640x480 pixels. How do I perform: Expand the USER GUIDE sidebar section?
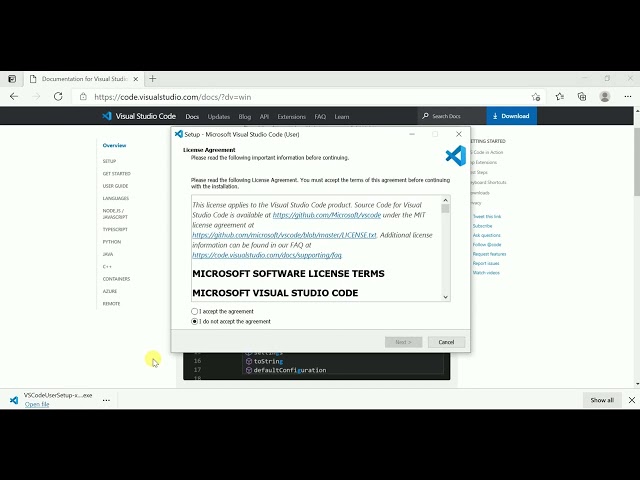click(116, 186)
